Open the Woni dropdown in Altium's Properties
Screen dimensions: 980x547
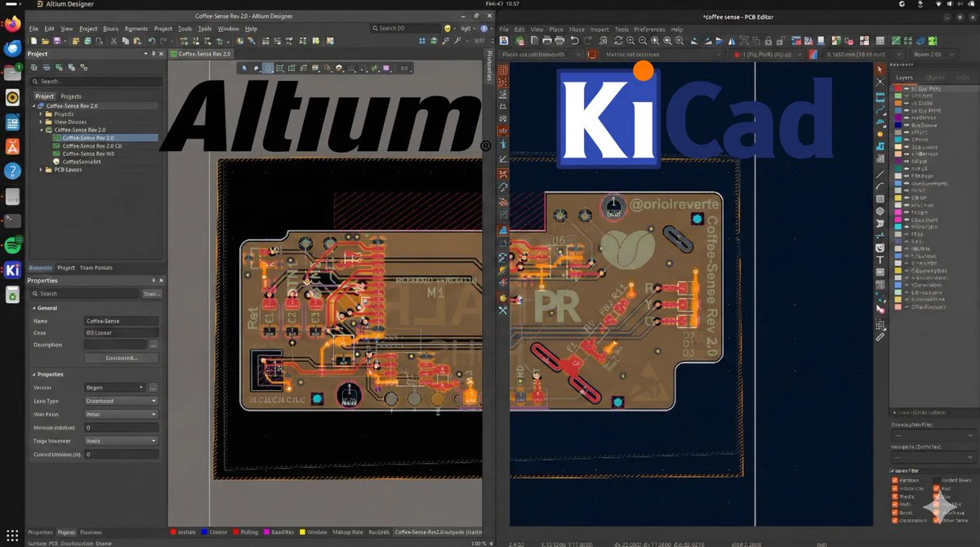point(121,415)
